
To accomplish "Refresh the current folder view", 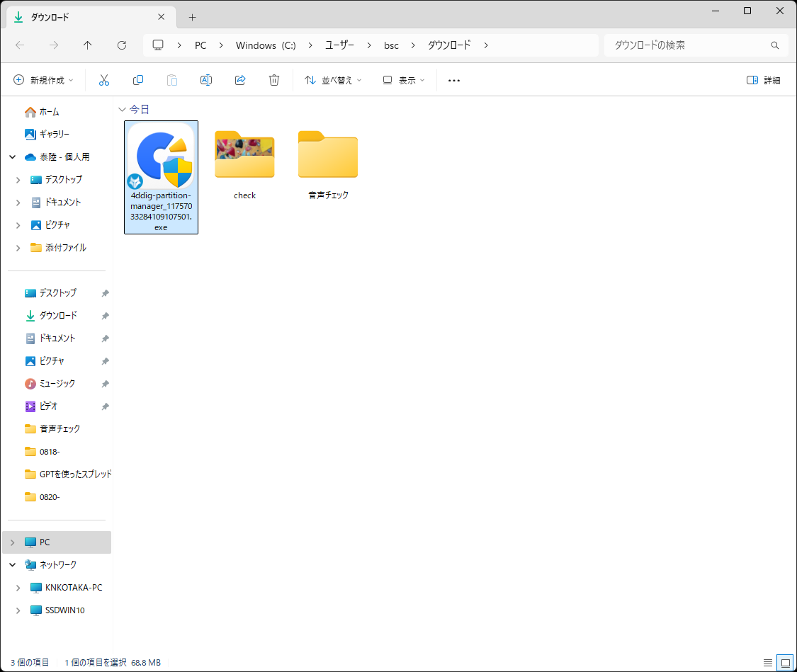I will [121, 45].
